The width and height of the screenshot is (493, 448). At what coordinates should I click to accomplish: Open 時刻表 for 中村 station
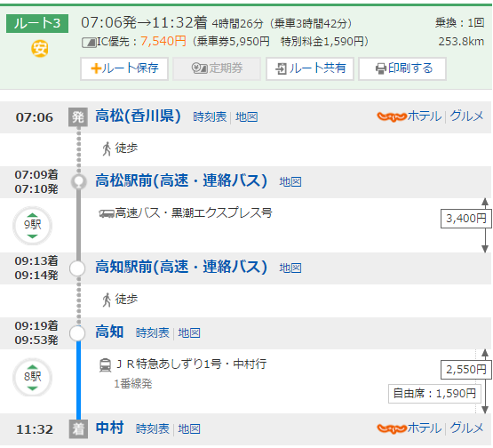click(x=153, y=429)
